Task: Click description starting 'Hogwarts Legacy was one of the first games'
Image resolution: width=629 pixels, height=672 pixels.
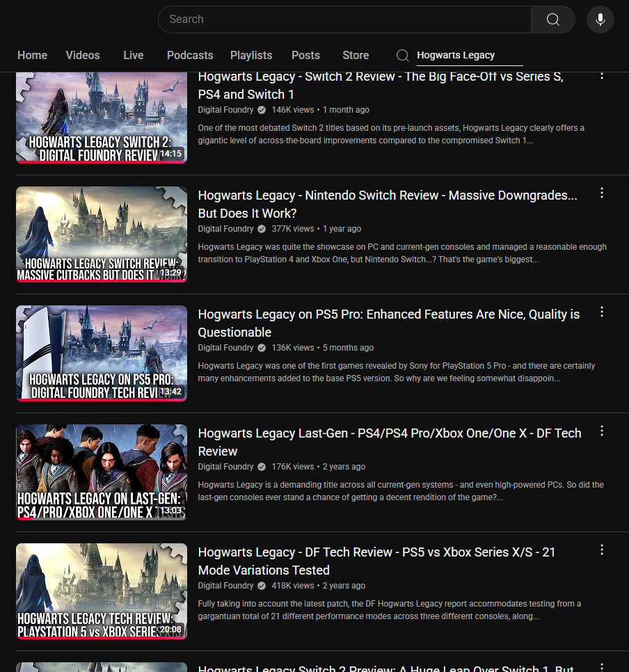Action: click(397, 372)
